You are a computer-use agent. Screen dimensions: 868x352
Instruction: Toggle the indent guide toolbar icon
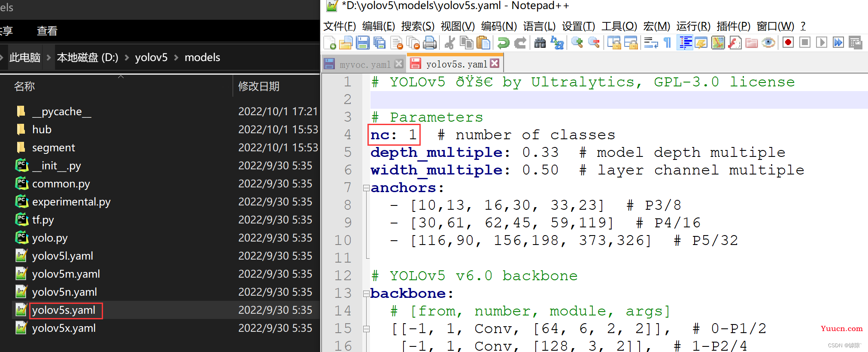[685, 43]
